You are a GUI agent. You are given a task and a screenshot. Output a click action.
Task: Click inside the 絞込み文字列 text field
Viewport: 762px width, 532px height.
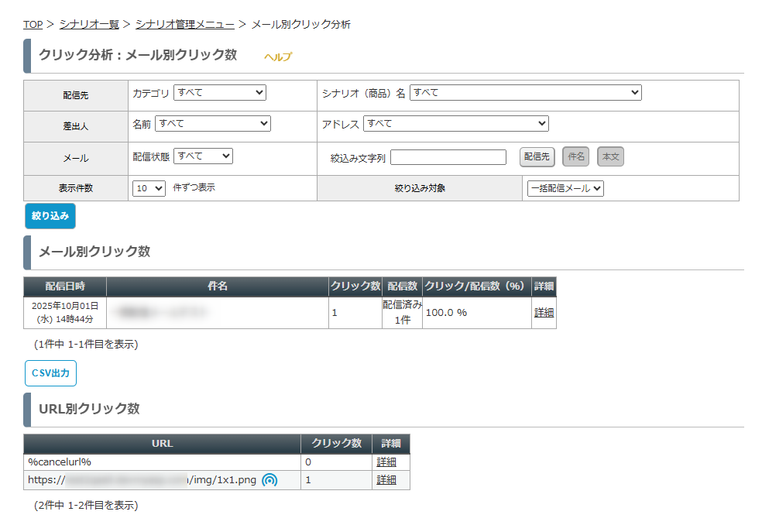point(448,157)
